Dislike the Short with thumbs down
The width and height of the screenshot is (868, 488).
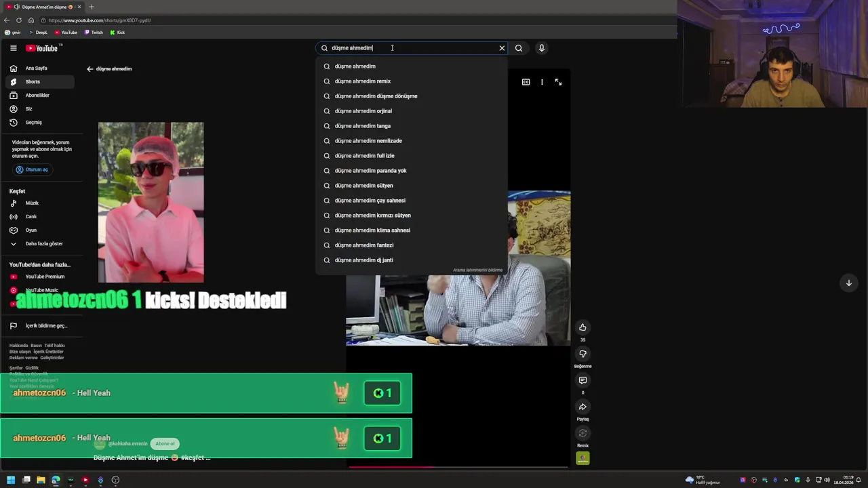pos(583,354)
